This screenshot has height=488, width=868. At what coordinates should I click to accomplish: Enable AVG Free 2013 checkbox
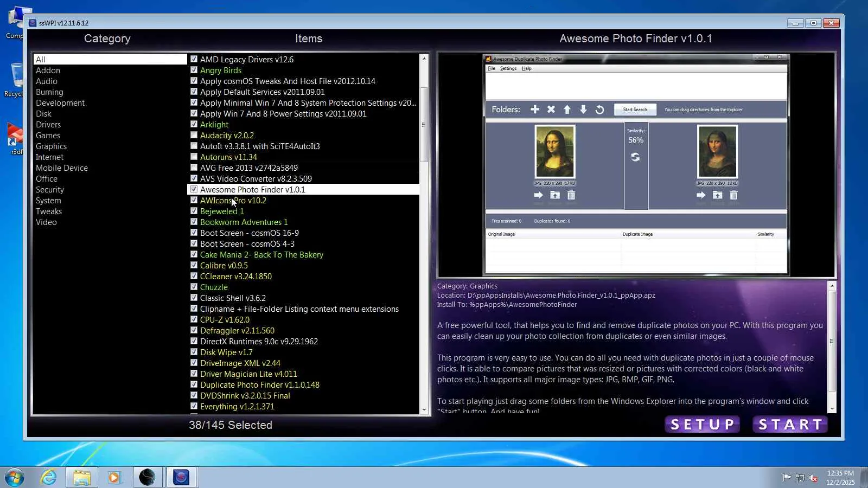point(194,168)
